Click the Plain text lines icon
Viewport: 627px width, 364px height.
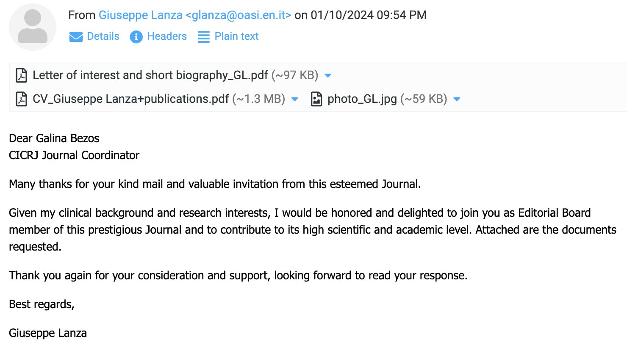[204, 37]
